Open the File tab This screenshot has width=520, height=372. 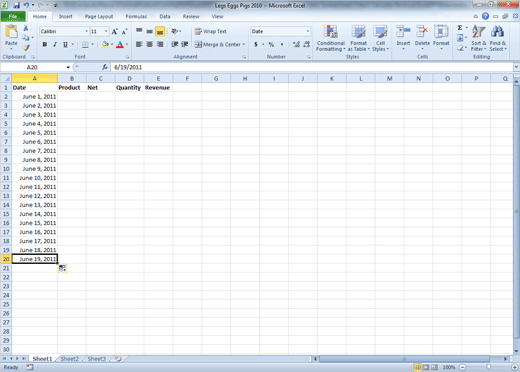tap(13, 16)
